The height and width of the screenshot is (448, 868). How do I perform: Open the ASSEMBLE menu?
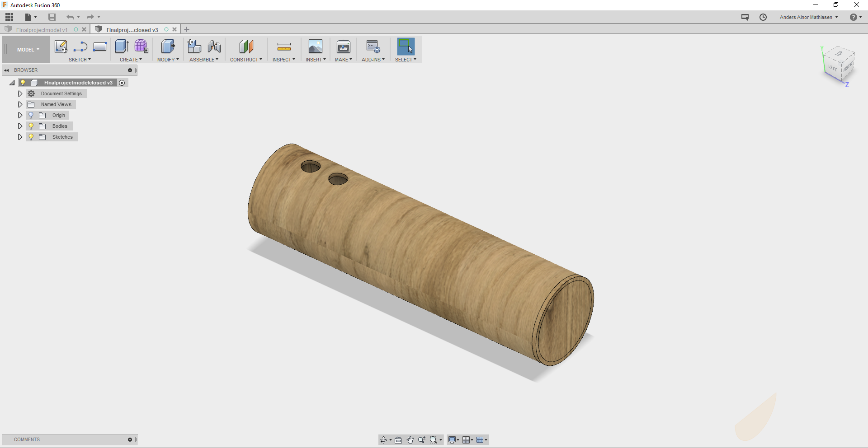tap(204, 60)
